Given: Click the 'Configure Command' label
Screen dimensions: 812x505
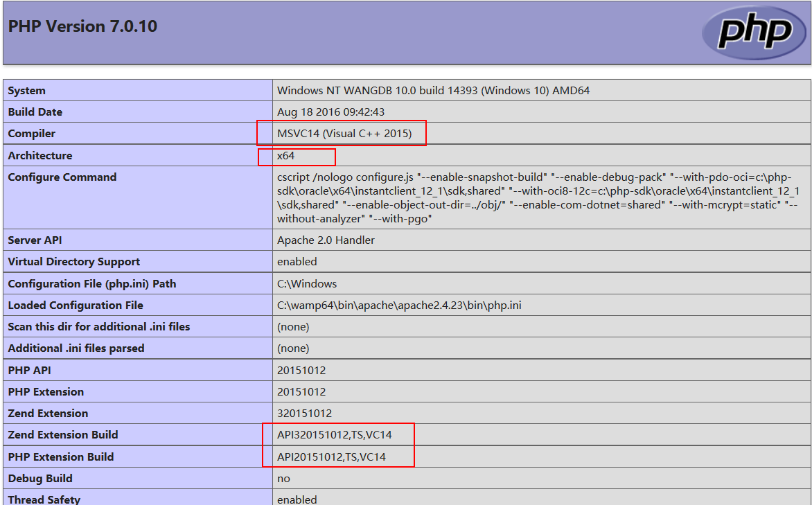Looking at the screenshot, I should tap(62, 177).
